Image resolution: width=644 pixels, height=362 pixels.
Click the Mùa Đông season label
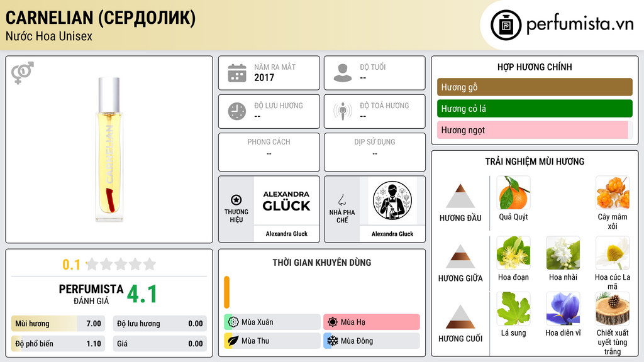[357, 341]
